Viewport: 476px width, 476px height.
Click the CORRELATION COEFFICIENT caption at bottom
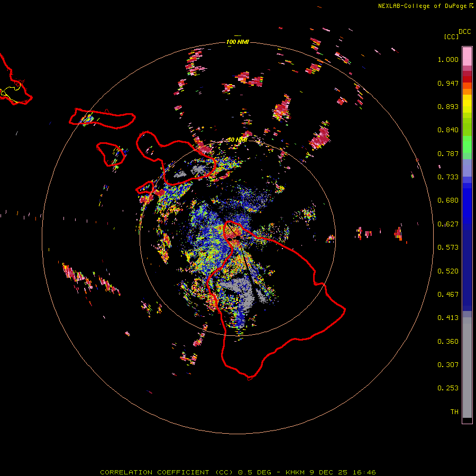pos(238,472)
